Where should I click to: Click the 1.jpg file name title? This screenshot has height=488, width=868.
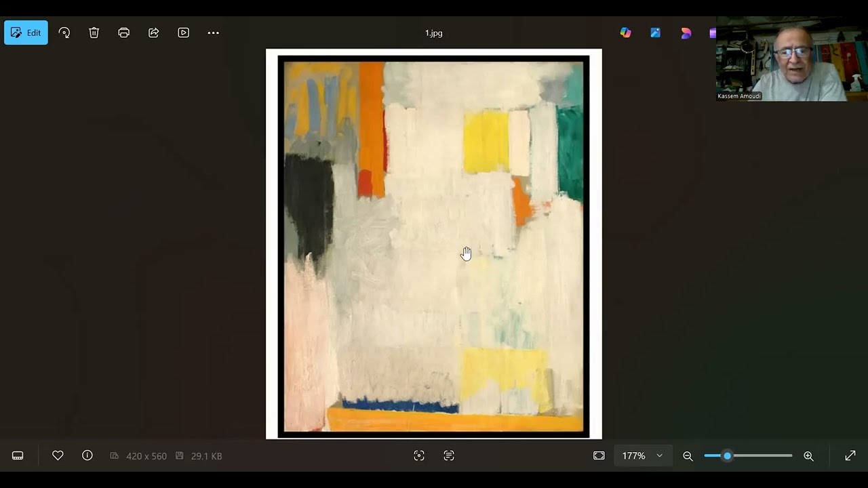tap(433, 33)
